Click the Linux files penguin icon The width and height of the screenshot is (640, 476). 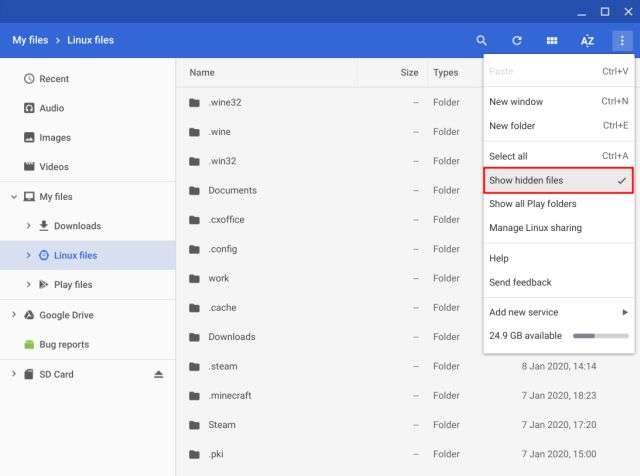coord(44,255)
